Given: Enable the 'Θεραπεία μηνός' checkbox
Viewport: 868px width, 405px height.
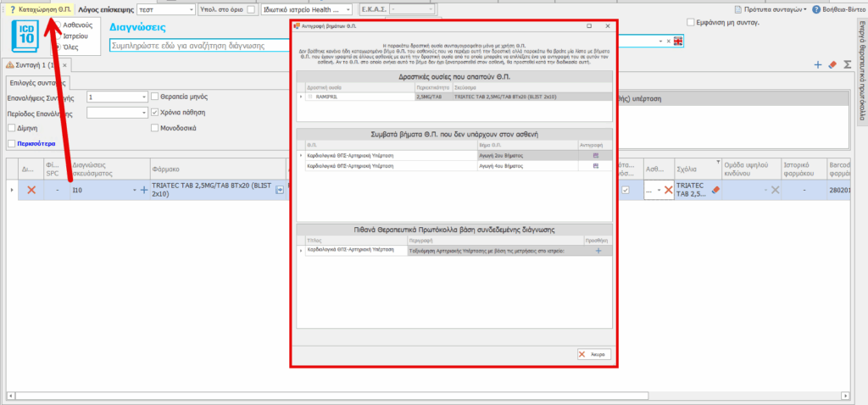Looking at the screenshot, I should (x=154, y=97).
